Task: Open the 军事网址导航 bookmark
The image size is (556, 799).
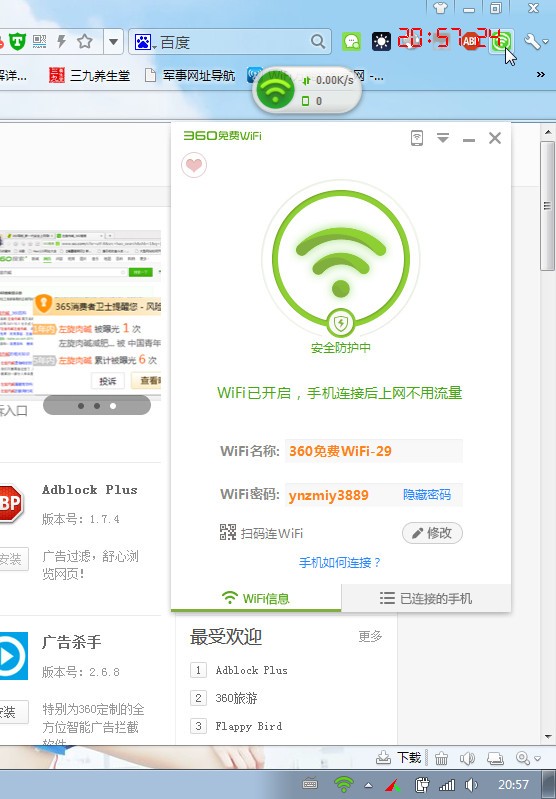Action: [x=190, y=76]
